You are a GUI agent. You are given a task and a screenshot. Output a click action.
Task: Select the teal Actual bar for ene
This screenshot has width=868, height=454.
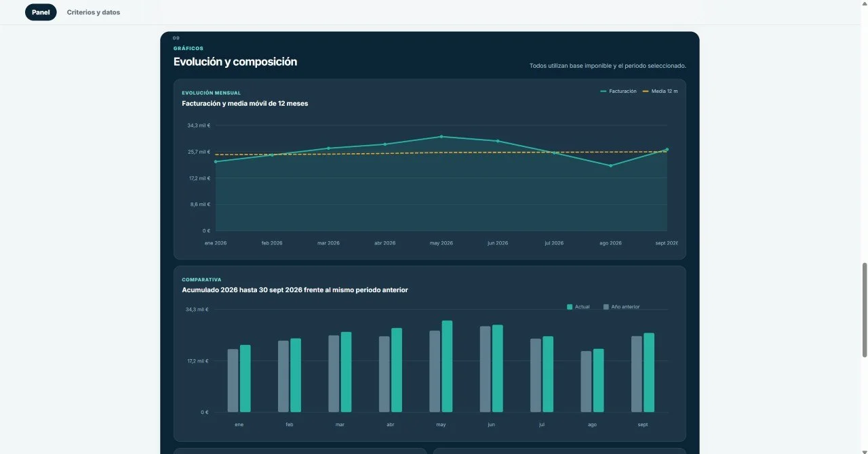tap(245, 378)
